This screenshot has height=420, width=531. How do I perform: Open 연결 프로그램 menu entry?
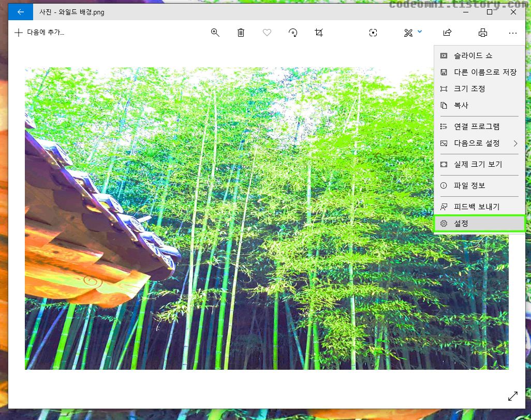(x=480, y=126)
